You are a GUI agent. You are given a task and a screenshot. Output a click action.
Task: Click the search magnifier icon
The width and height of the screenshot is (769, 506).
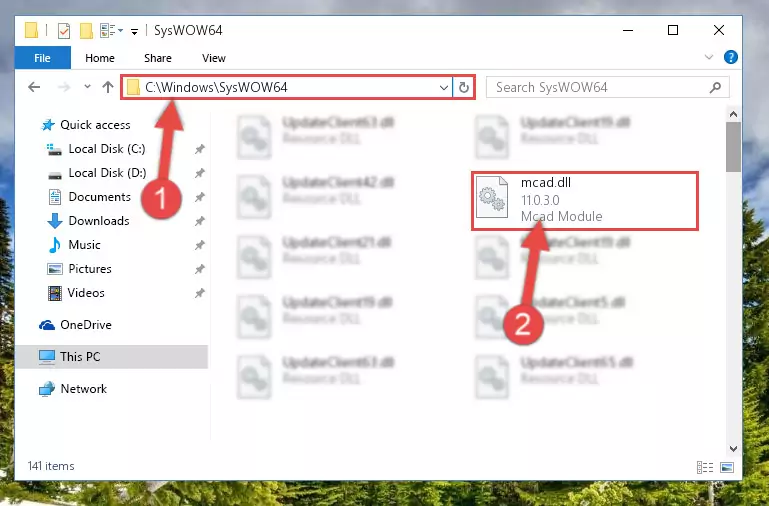715,87
